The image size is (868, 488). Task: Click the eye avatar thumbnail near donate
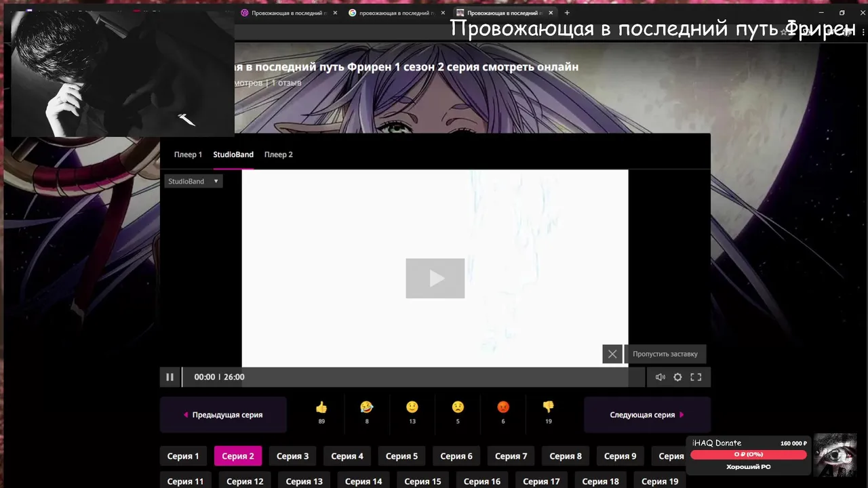pyautogui.click(x=835, y=455)
